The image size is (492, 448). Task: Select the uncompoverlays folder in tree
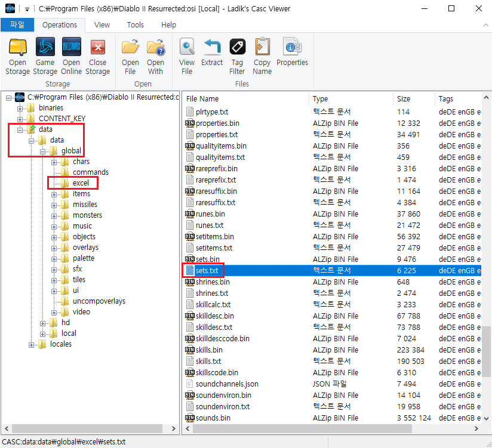99,301
